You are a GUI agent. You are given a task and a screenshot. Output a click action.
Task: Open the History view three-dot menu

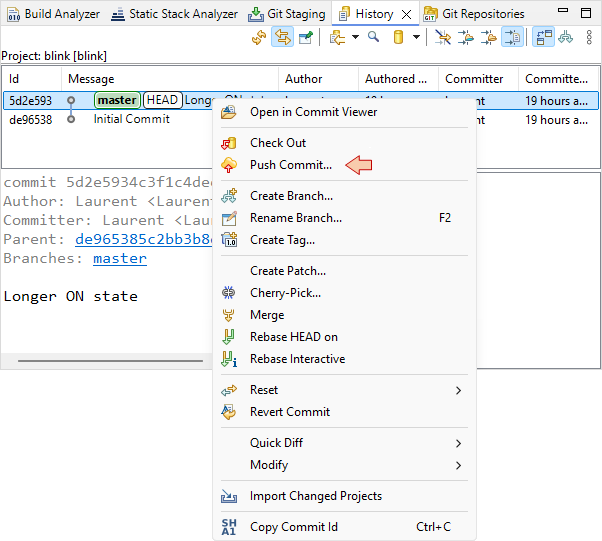592,37
